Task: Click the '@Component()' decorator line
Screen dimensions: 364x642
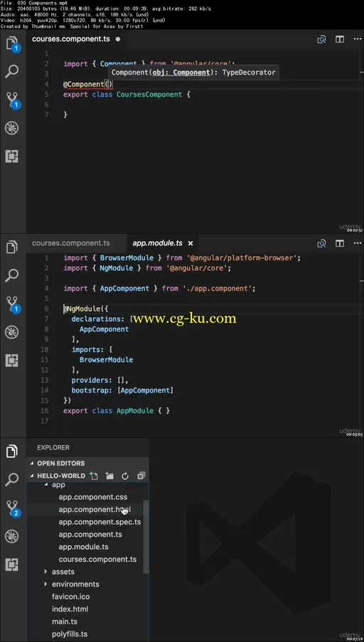Action: point(87,85)
